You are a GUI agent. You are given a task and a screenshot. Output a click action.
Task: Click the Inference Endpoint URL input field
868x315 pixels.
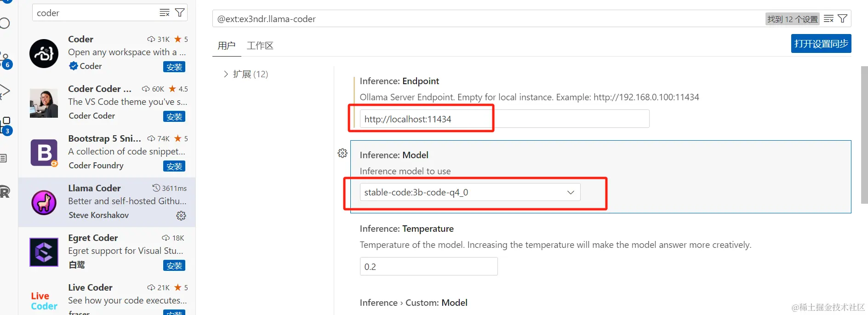[504, 119]
